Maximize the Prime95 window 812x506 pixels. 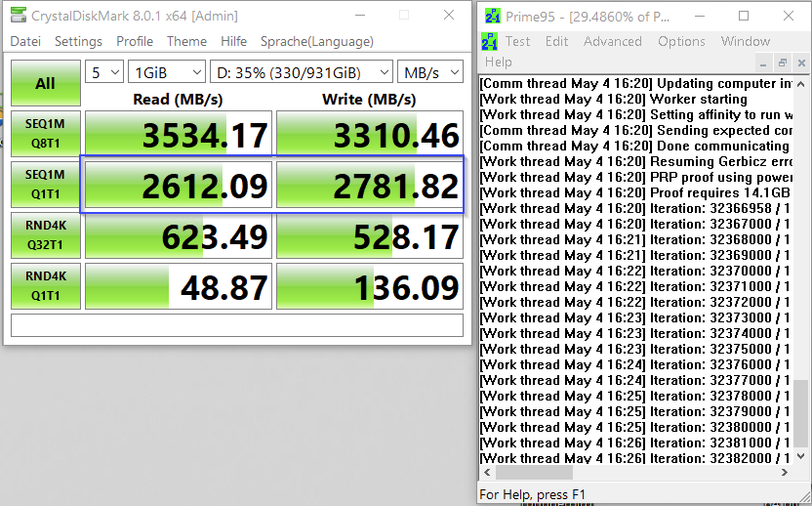click(744, 16)
